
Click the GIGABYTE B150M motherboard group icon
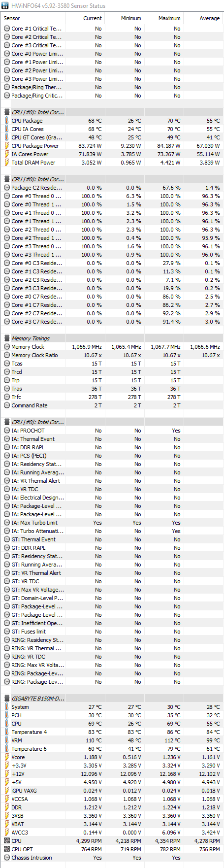coord(6,699)
